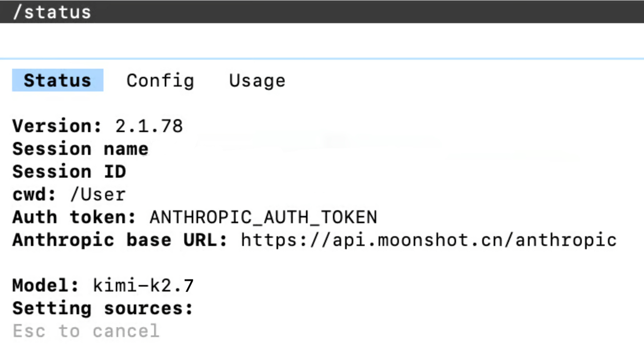Viewport: 644px width, 361px height.
Task: Click the Auth token label
Action: click(x=74, y=218)
